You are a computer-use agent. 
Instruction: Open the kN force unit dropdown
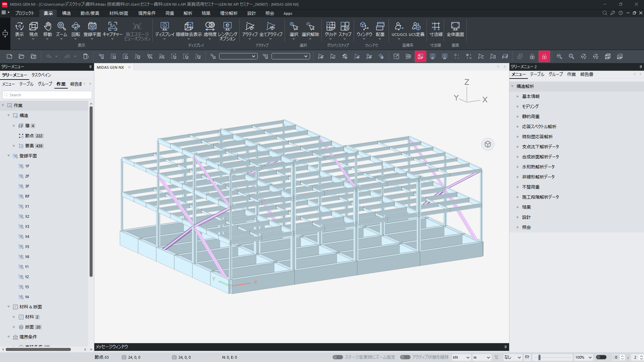pyautogui.click(x=461, y=357)
